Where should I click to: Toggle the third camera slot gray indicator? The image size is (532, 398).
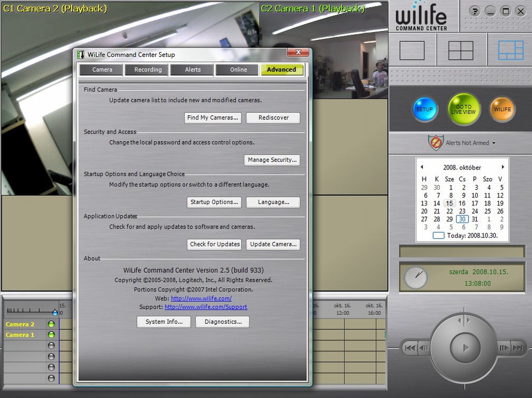pos(51,345)
